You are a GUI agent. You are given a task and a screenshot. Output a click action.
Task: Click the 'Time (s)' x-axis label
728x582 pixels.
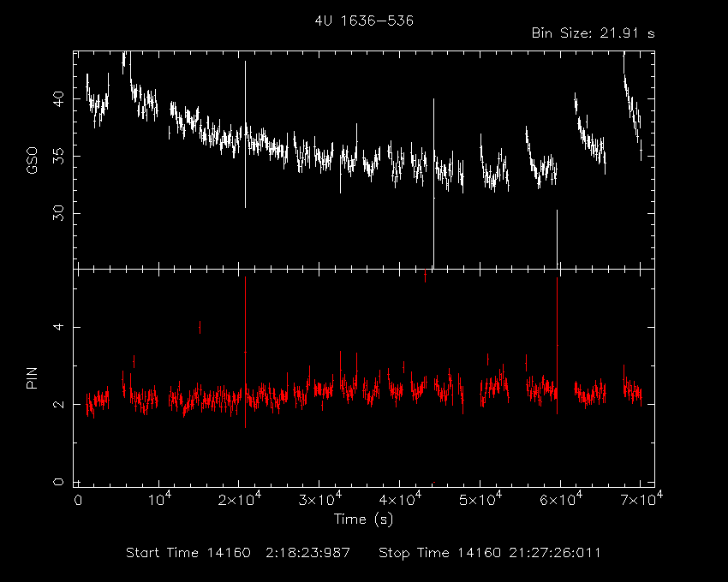click(x=363, y=519)
